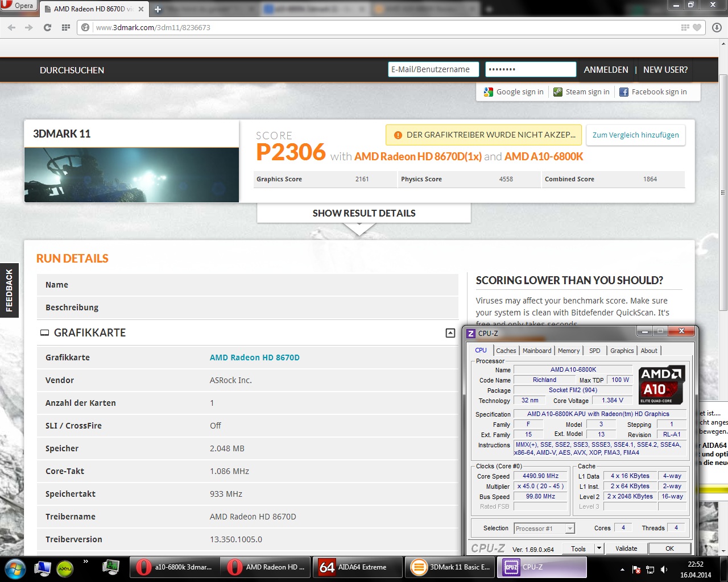The height and width of the screenshot is (582, 728).
Task: Click the browser page vertical scrollbar
Action: coord(723,193)
